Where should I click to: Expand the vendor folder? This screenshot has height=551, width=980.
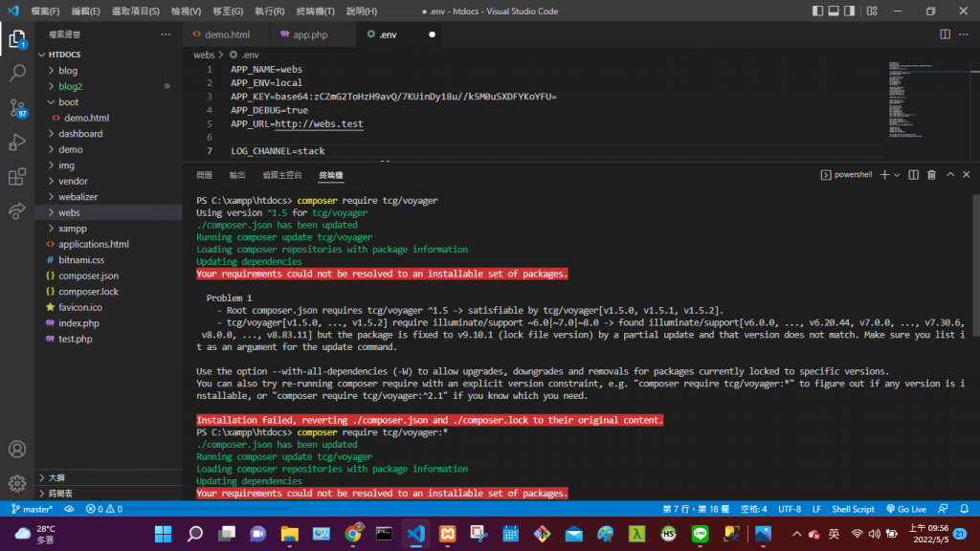click(x=109, y=181)
